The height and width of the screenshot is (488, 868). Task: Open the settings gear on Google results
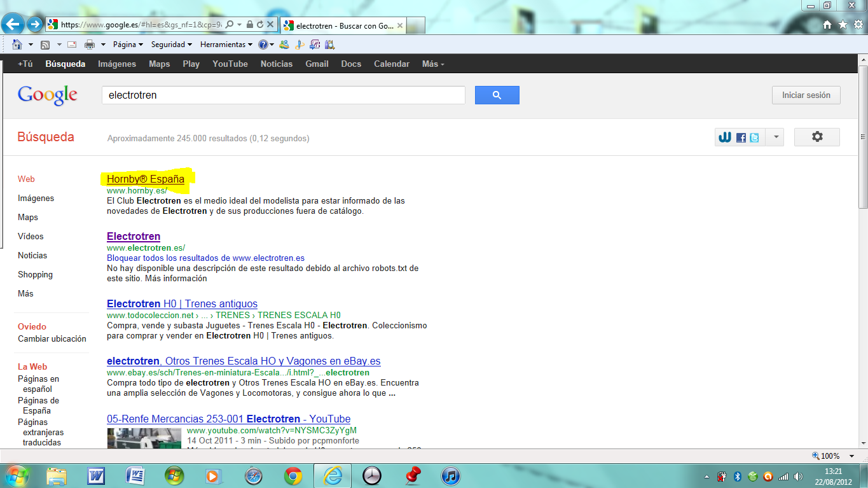(817, 137)
